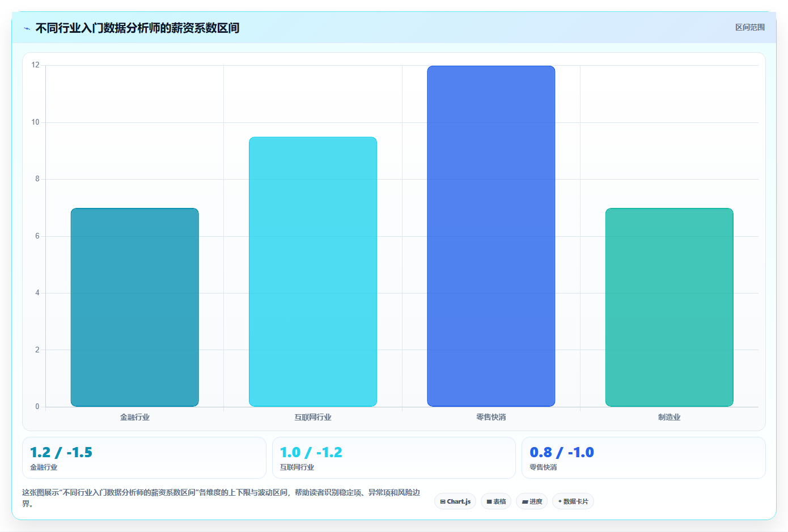The width and height of the screenshot is (788, 532).
Task: Click the 互联网行业 cyan bar
Action: [313, 271]
